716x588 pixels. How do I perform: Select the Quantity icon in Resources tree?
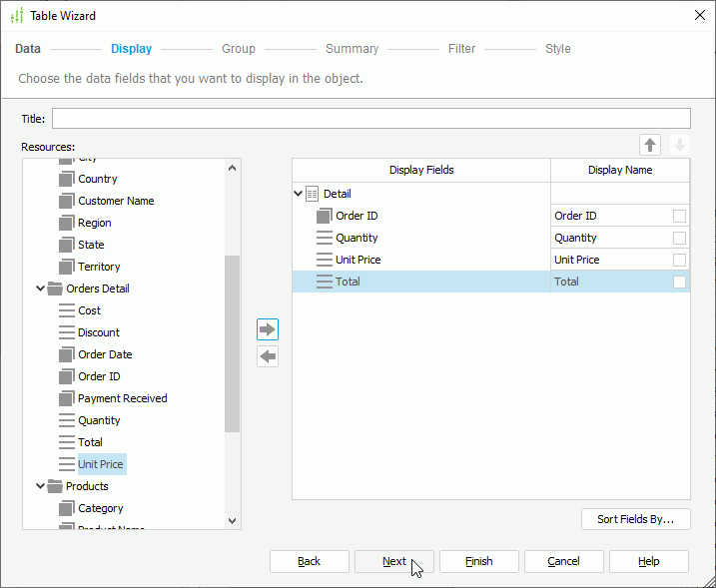(x=67, y=420)
